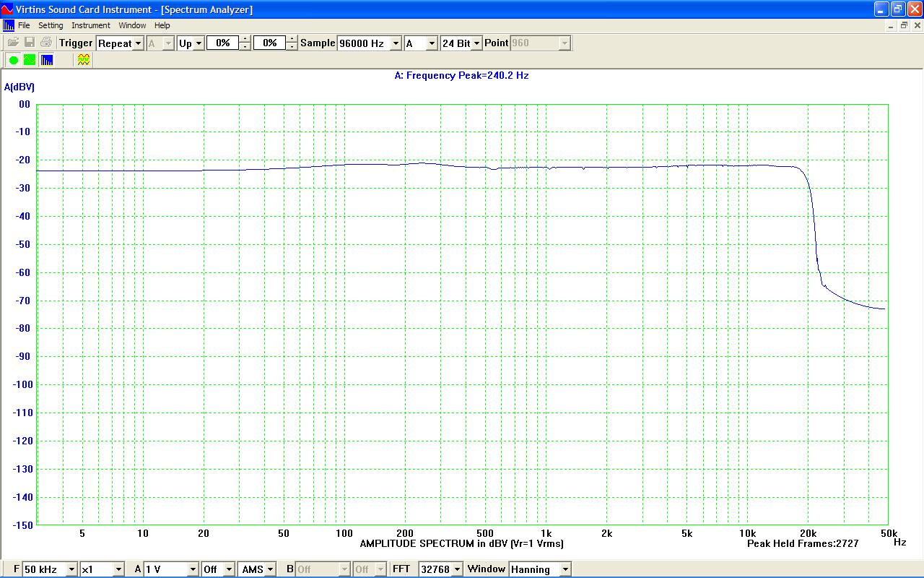
Task: Decrease the first 0% trigger value
Action: pos(245,47)
